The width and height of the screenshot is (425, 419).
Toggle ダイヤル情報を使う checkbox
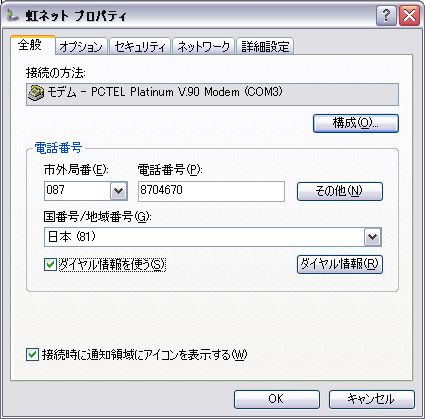click(50, 265)
